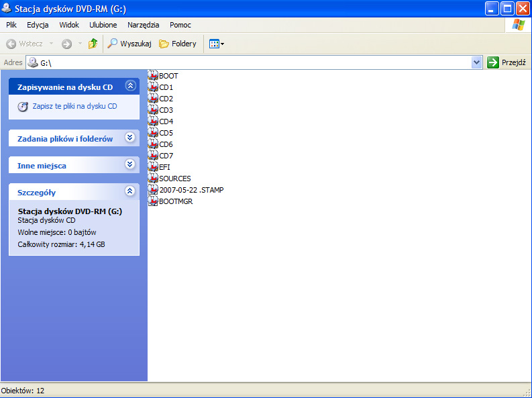Image resolution: width=532 pixels, height=398 pixels.
Task: Click the Zadania plików i folderów heading
Action: click(65, 139)
